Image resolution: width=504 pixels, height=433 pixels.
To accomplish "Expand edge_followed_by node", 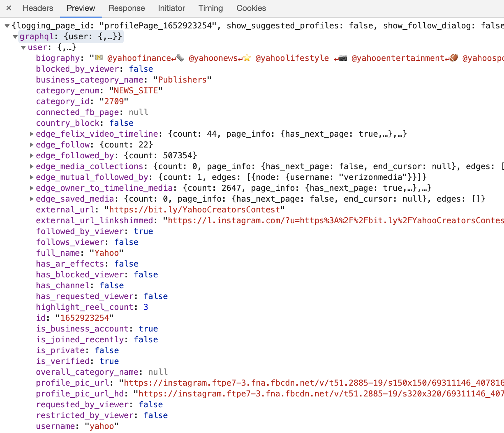I will 31,156.
